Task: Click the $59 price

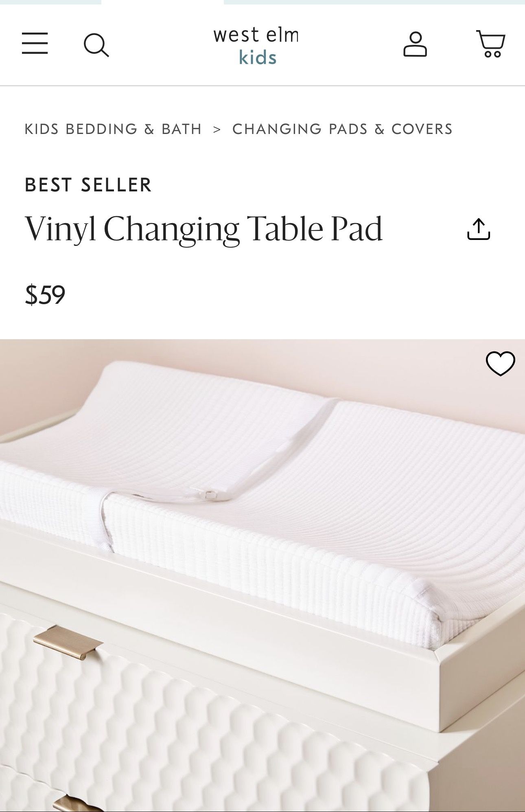Action: (45, 295)
